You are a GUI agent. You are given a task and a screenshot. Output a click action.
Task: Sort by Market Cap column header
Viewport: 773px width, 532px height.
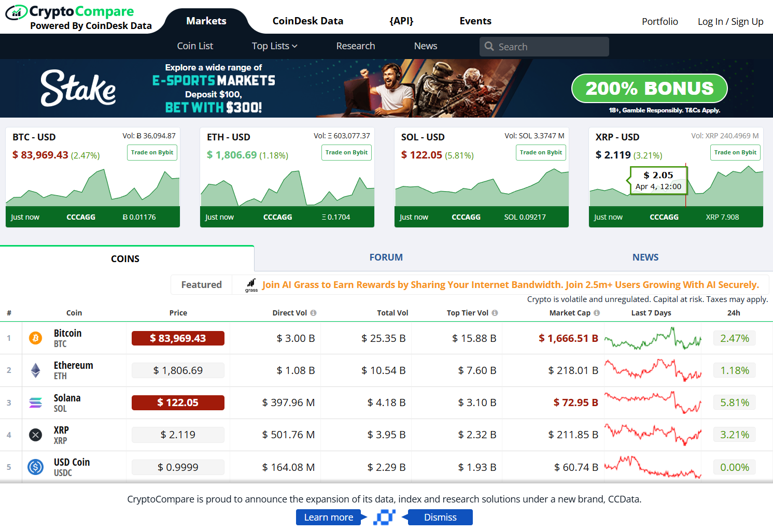tap(570, 313)
